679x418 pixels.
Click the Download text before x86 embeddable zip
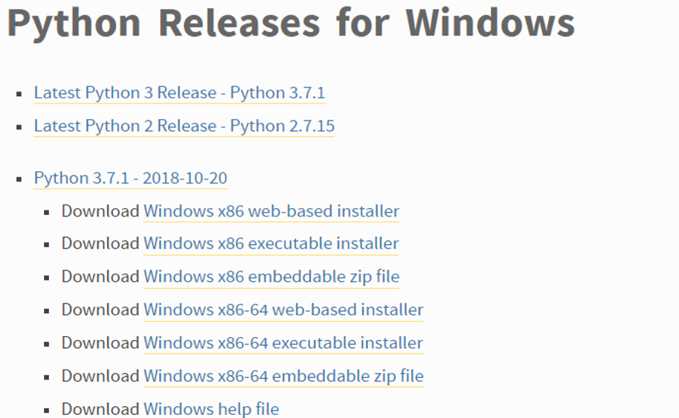(x=100, y=276)
